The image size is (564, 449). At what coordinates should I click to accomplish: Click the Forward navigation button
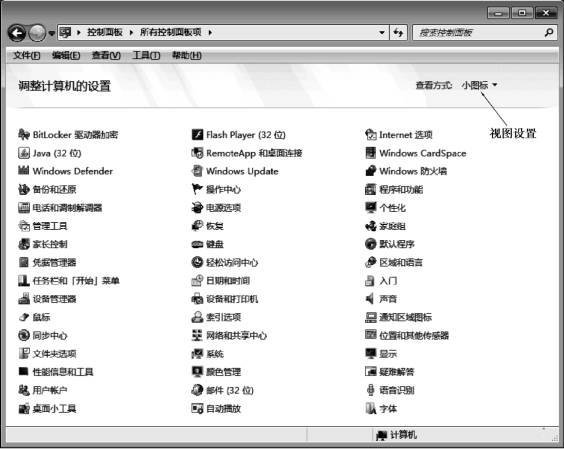[37, 33]
